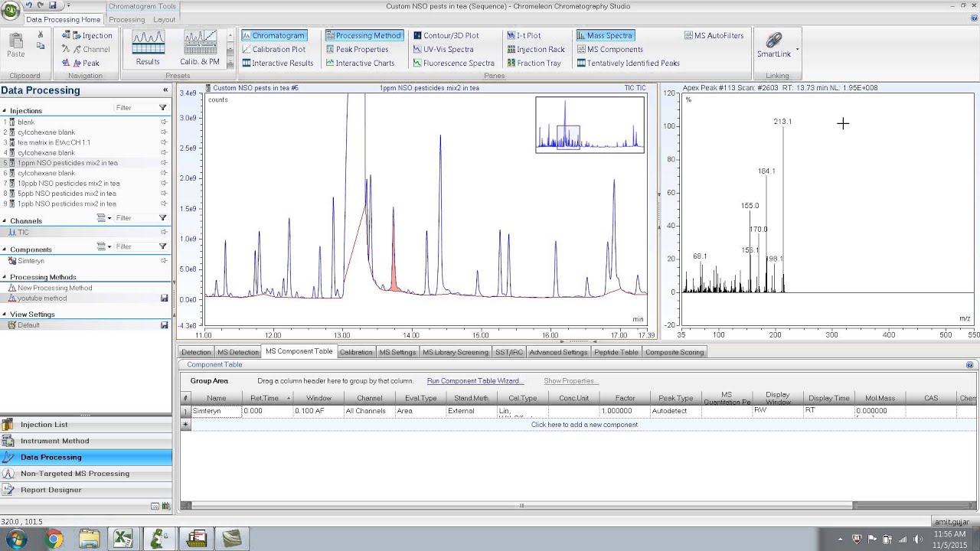980x551 pixels.
Task: Toggle the Processing Method pane
Action: [363, 35]
